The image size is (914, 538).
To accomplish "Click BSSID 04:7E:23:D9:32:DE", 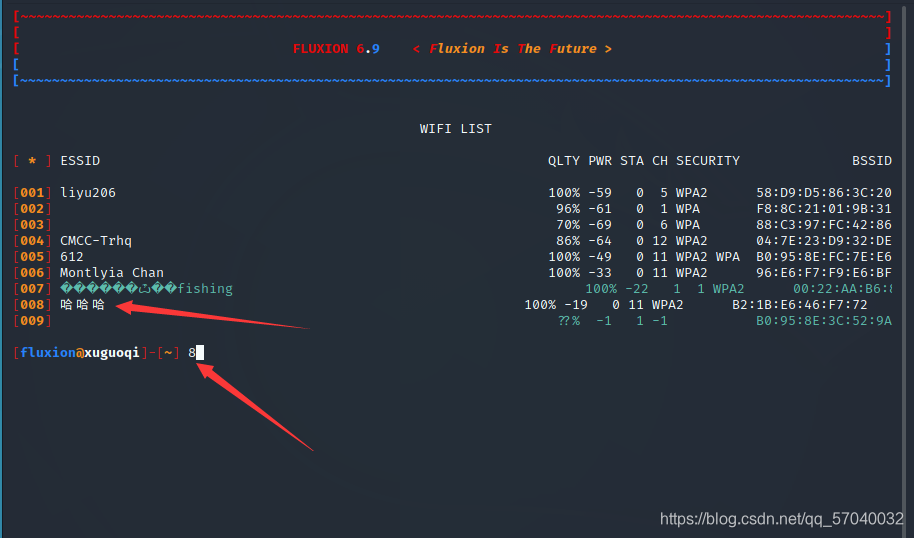I will [824, 241].
